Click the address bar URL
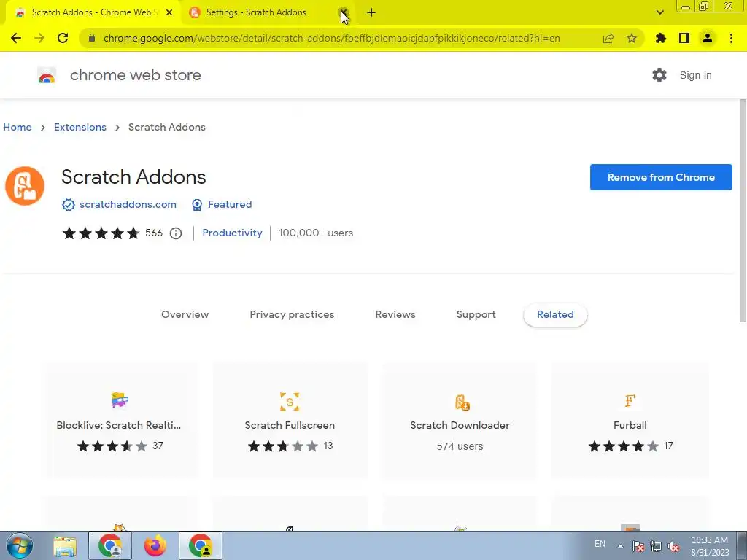This screenshot has height=560, width=747. (332, 38)
